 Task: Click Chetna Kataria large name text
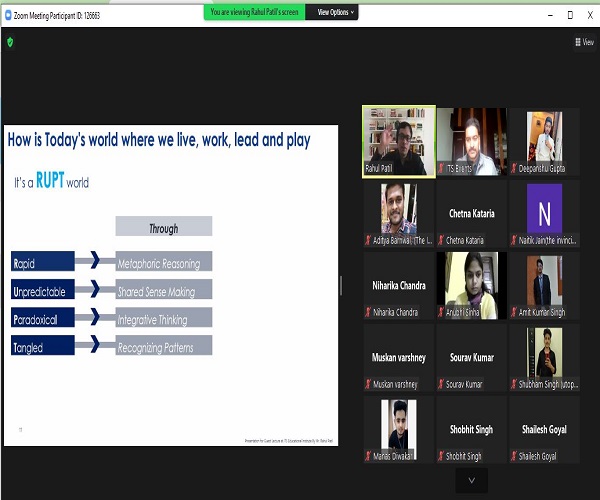[x=472, y=213]
